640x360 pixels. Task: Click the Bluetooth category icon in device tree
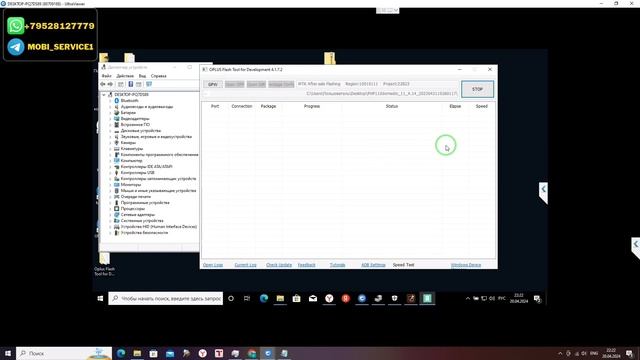[x=116, y=100]
